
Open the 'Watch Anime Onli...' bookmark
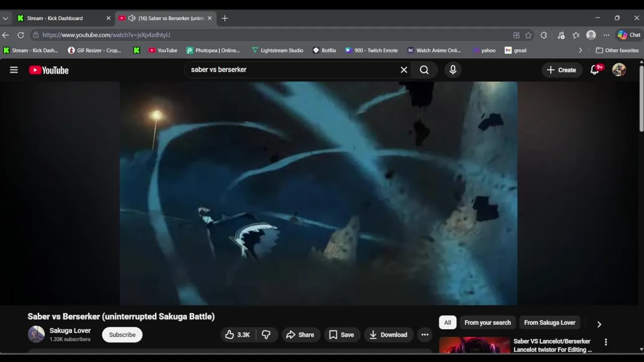[434, 50]
